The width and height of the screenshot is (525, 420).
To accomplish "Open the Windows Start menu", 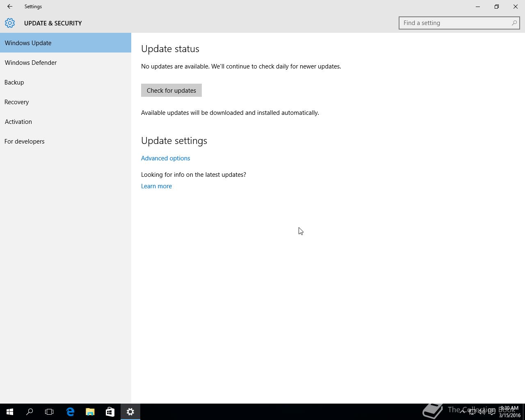I will pos(10,412).
